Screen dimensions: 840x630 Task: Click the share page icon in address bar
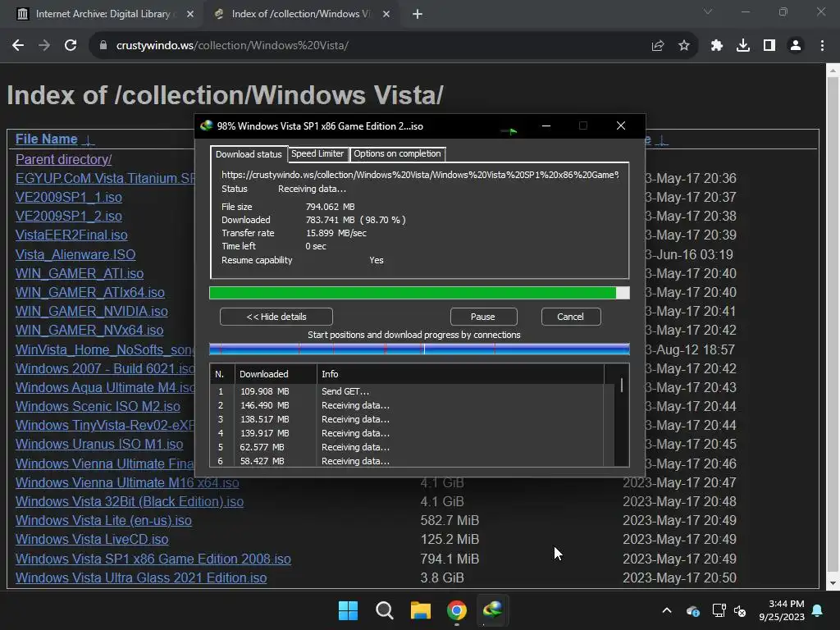[x=658, y=46]
